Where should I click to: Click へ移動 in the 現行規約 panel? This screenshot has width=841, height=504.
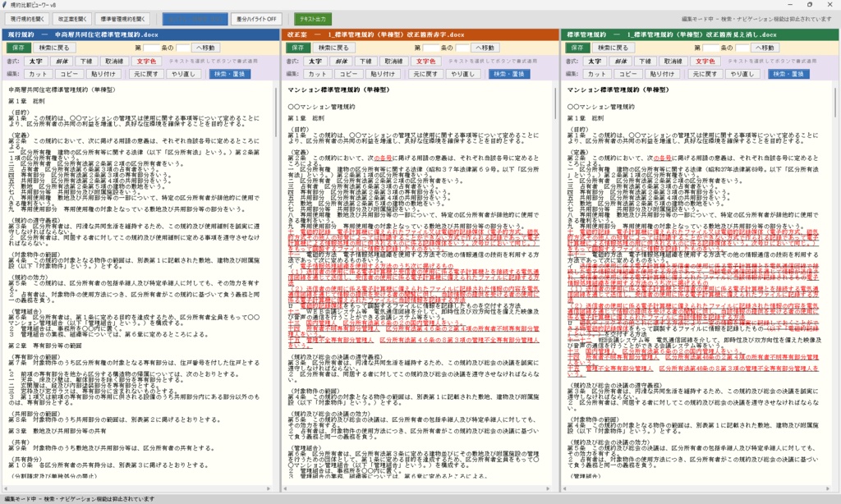click(x=205, y=48)
